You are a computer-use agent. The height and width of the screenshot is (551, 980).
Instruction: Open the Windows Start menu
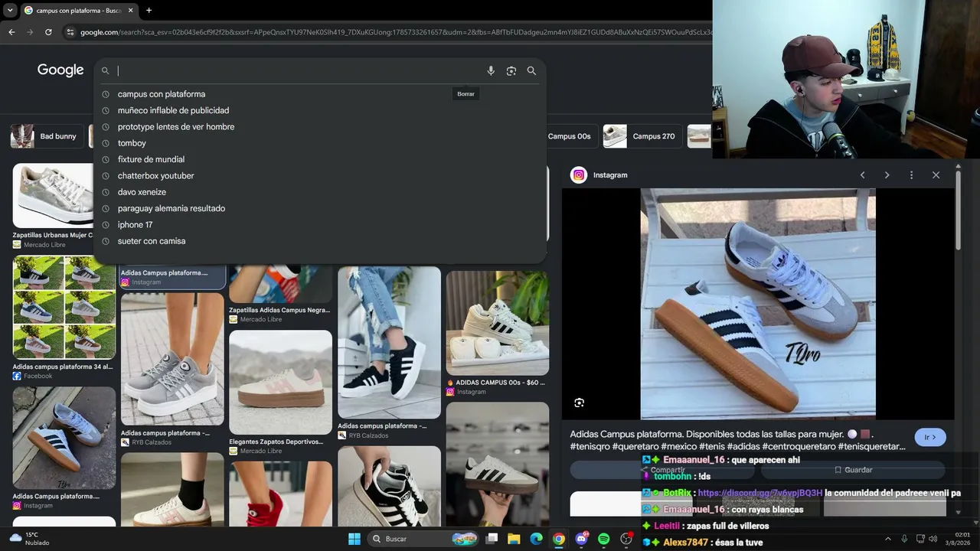pos(354,539)
